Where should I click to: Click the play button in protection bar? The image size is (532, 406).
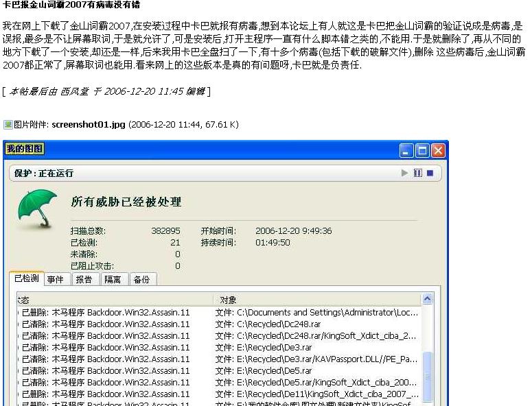(405, 174)
